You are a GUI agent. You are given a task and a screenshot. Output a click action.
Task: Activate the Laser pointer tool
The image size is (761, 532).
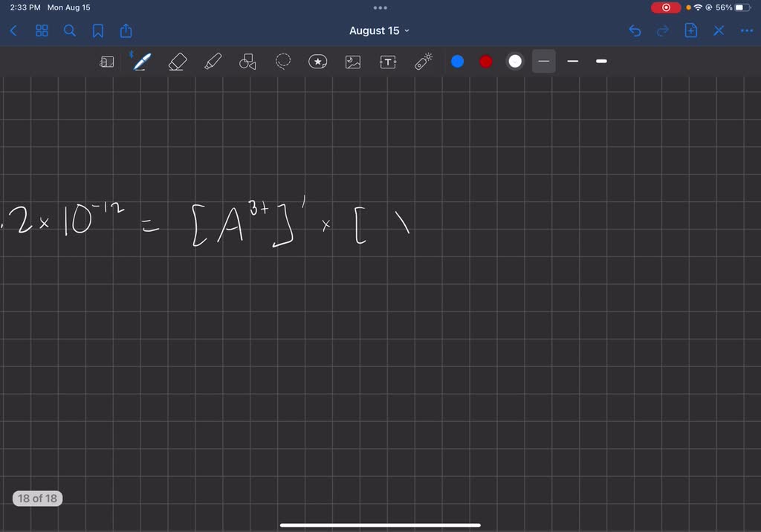pos(422,62)
